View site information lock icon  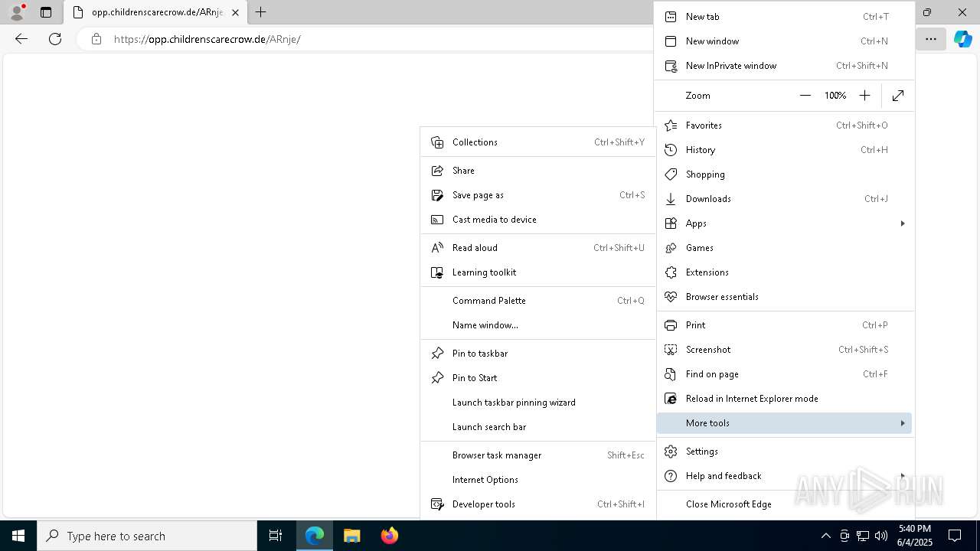96,39
